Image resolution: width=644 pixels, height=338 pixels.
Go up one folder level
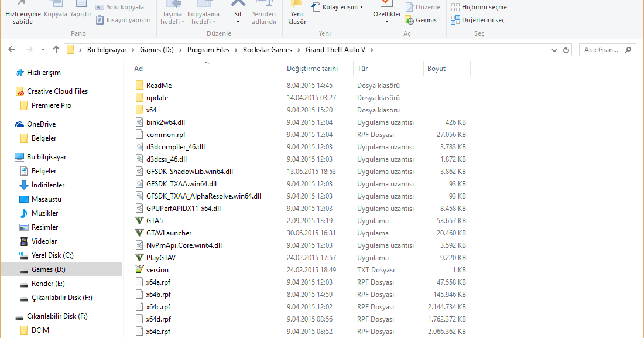click(56, 50)
